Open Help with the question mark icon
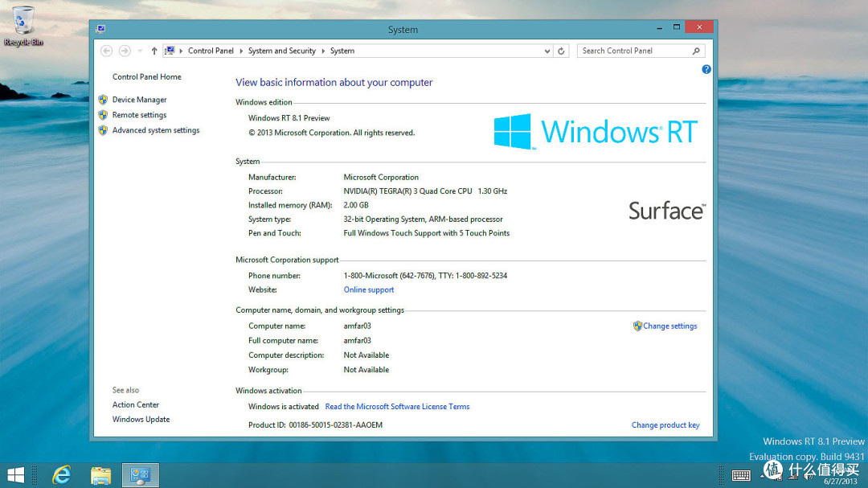 point(706,69)
